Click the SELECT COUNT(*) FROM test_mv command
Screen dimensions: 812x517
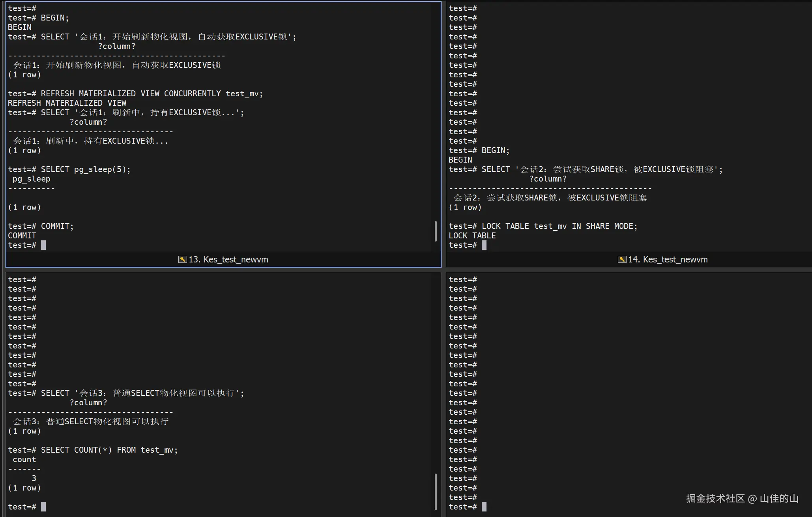pyautogui.click(x=109, y=450)
